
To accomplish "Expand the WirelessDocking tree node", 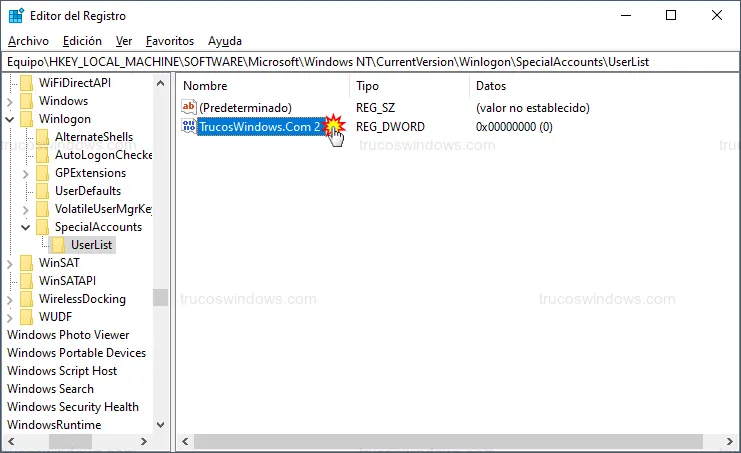I will [x=11, y=299].
